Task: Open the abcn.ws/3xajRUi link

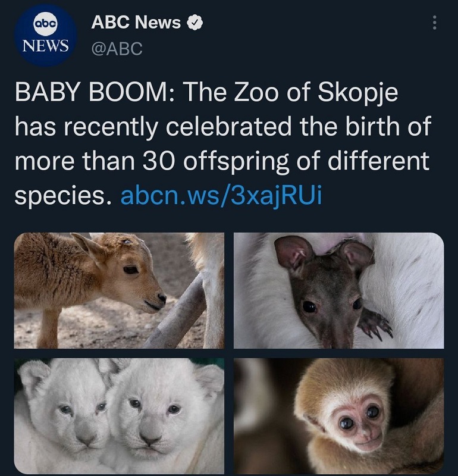Action: (x=221, y=196)
